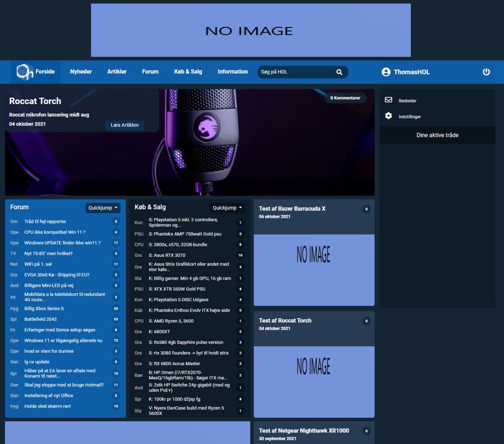Open thread Erfaringer med Sonos setup søges
The height and width of the screenshot is (444, 504).
coord(60,330)
